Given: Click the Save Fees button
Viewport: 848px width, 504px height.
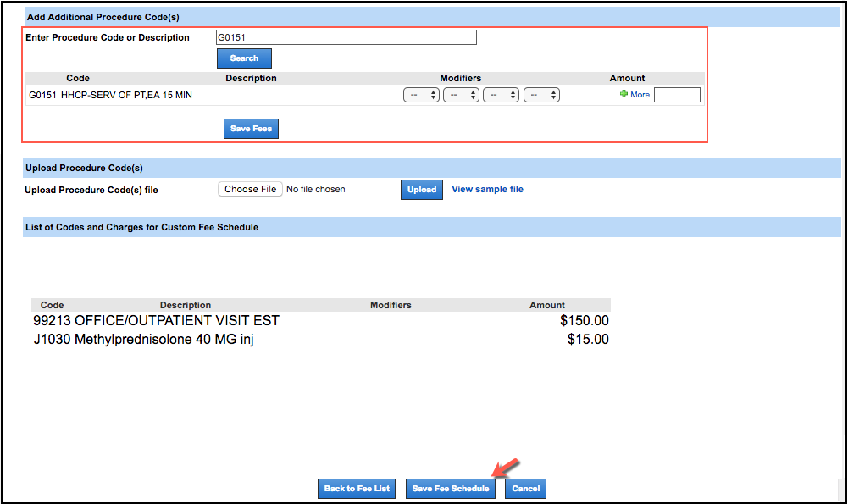Looking at the screenshot, I should click(251, 128).
